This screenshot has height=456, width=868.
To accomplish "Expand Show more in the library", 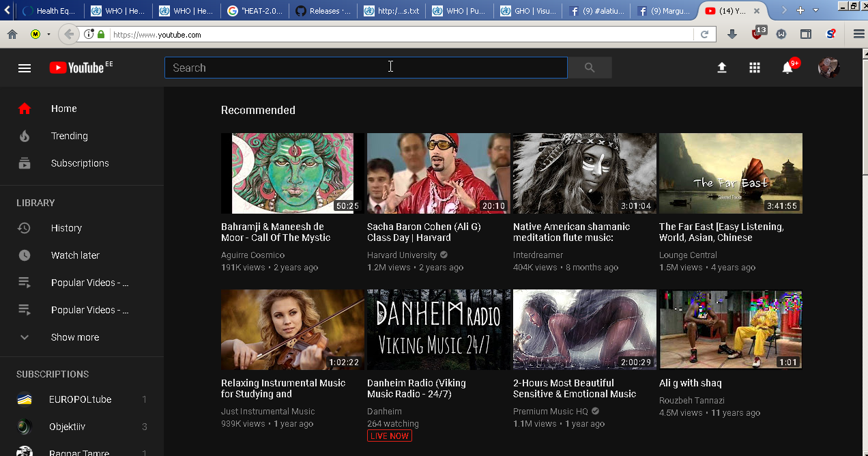I will click(75, 337).
